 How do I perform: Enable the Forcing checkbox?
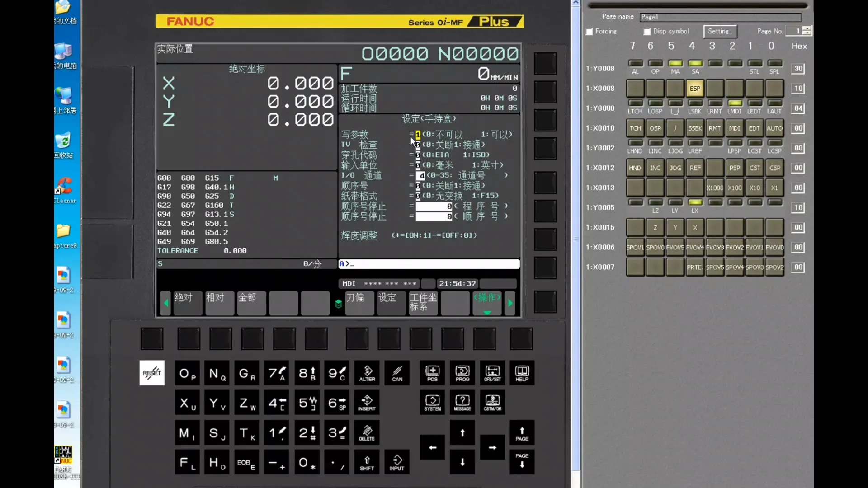coord(590,32)
